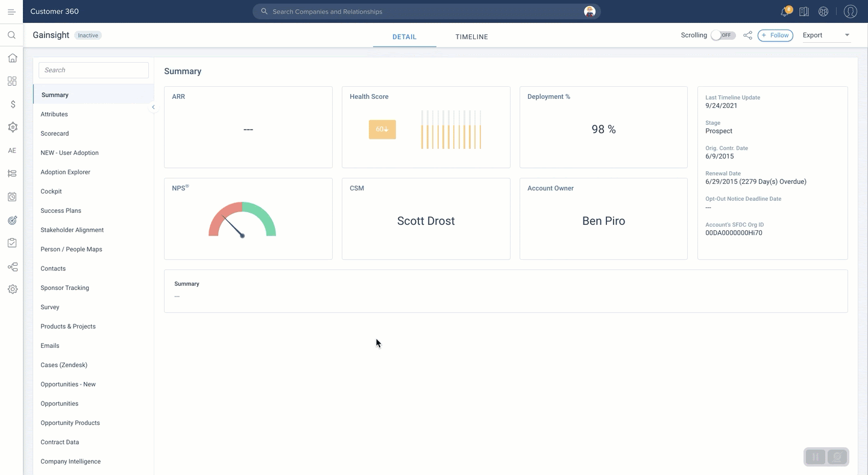Open Success Plans section link
868x475 pixels.
coord(61,210)
